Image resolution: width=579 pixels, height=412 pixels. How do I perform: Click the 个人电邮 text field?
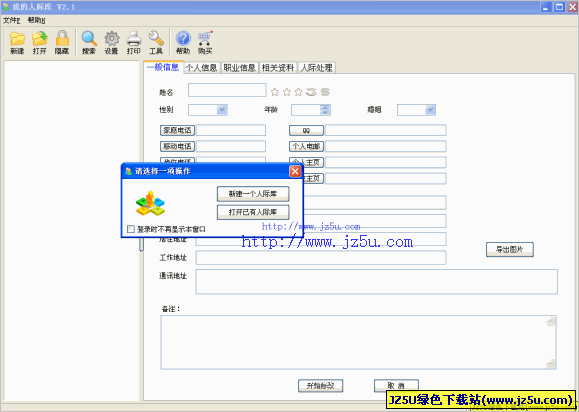(x=386, y=147)
